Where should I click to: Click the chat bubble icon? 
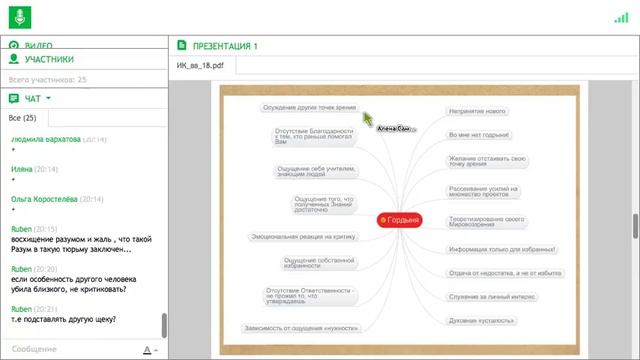pyautogui.click(x=14, y=98)
